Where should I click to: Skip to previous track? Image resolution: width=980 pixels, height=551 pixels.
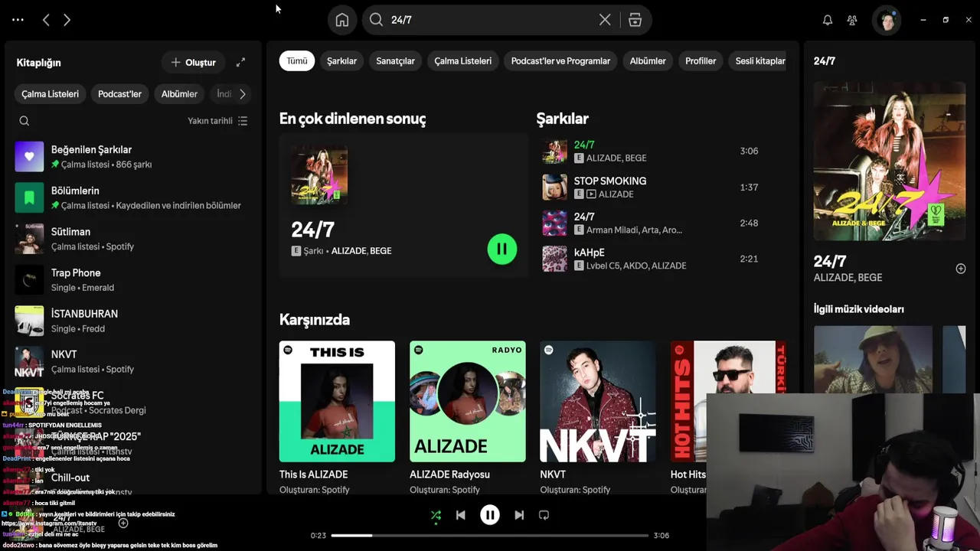461,515
